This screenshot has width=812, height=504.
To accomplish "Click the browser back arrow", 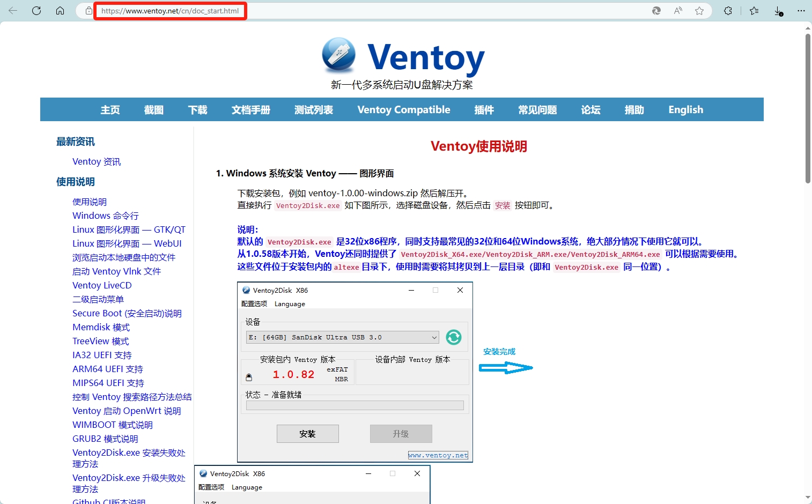I will point(13,11).
